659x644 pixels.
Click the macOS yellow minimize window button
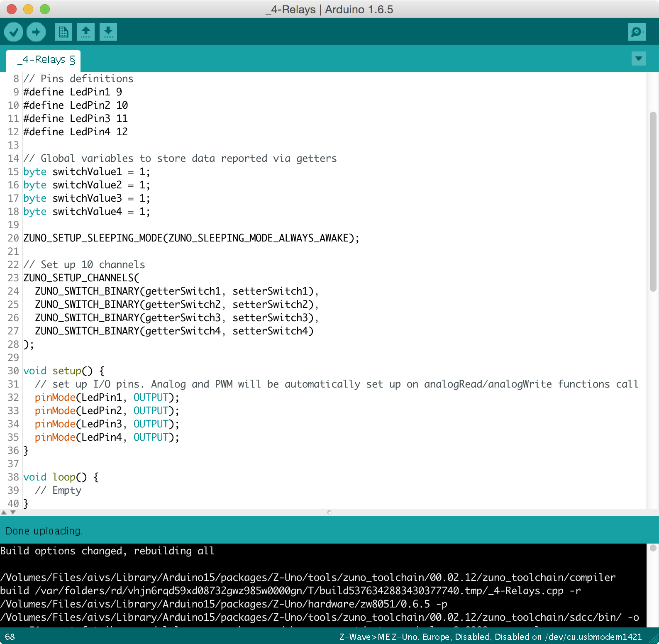click(x=28, y=9)
